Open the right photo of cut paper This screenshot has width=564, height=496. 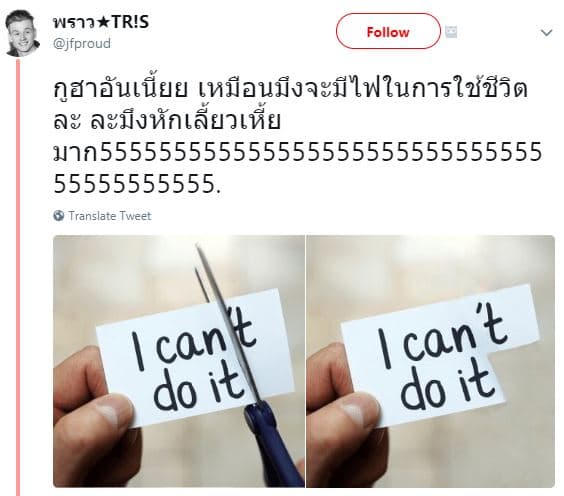(431, 361)
